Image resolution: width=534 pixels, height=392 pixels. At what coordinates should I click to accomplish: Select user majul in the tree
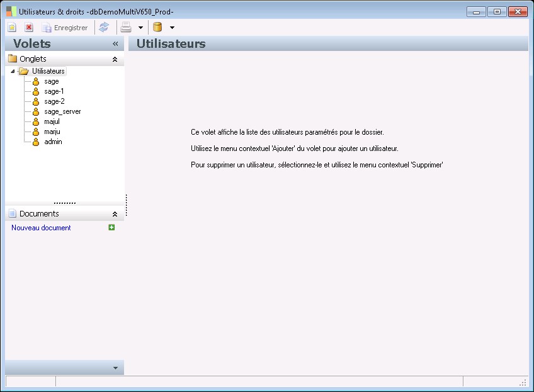click(52, 121)
